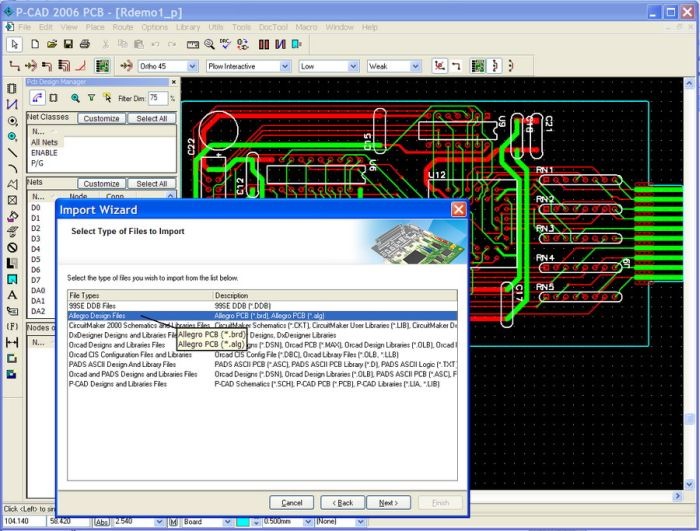Viewport: 700px width, 531px height.
Task: Click Cancel in Import Wizard
Action: (292, 503)
